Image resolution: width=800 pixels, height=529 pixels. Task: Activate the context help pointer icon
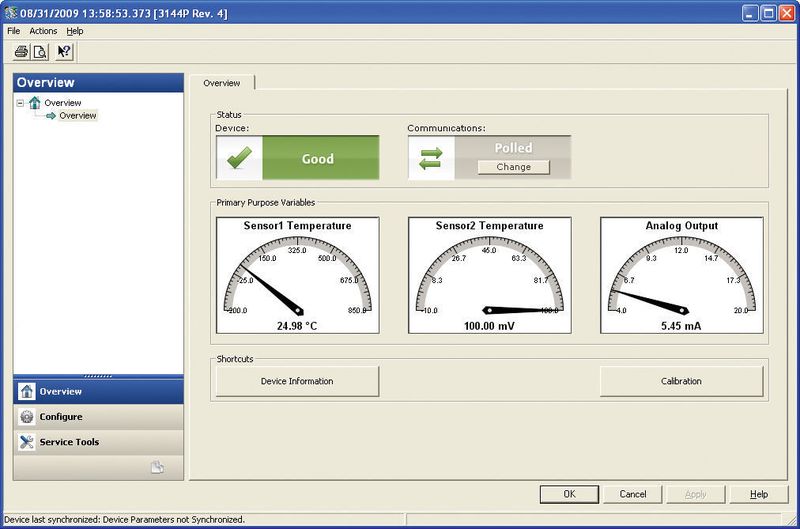tap(63, 52)
